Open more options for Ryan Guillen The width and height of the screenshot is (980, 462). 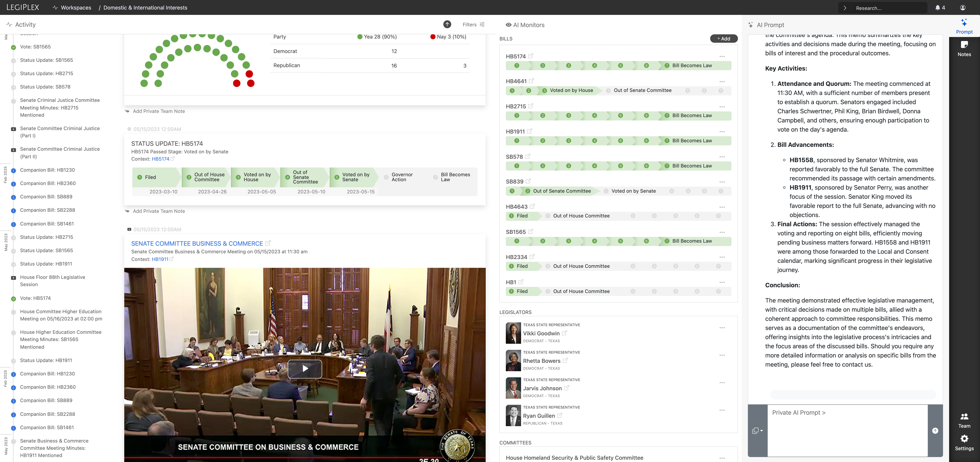pos(722,410)
